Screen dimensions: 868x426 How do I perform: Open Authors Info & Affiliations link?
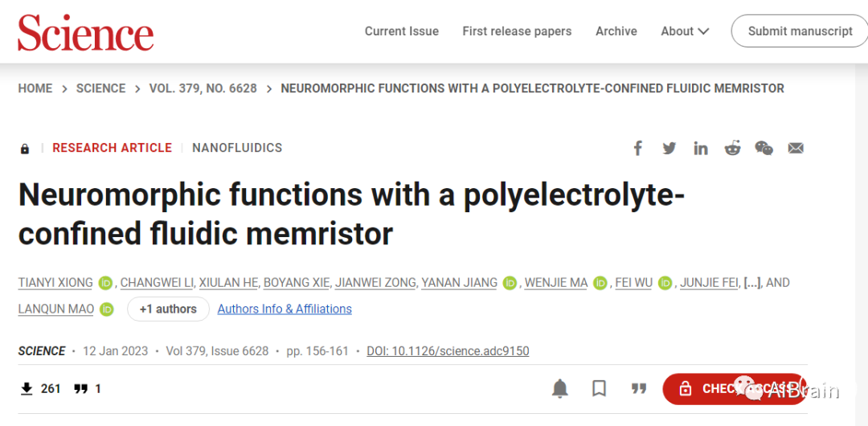[x=285, y=309]
